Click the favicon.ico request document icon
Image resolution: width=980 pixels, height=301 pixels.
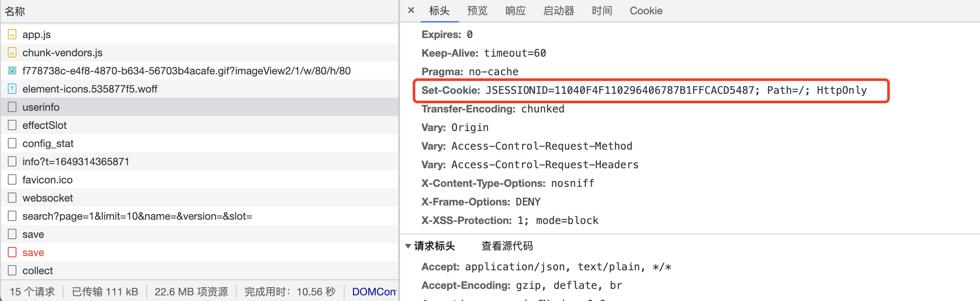12,180
